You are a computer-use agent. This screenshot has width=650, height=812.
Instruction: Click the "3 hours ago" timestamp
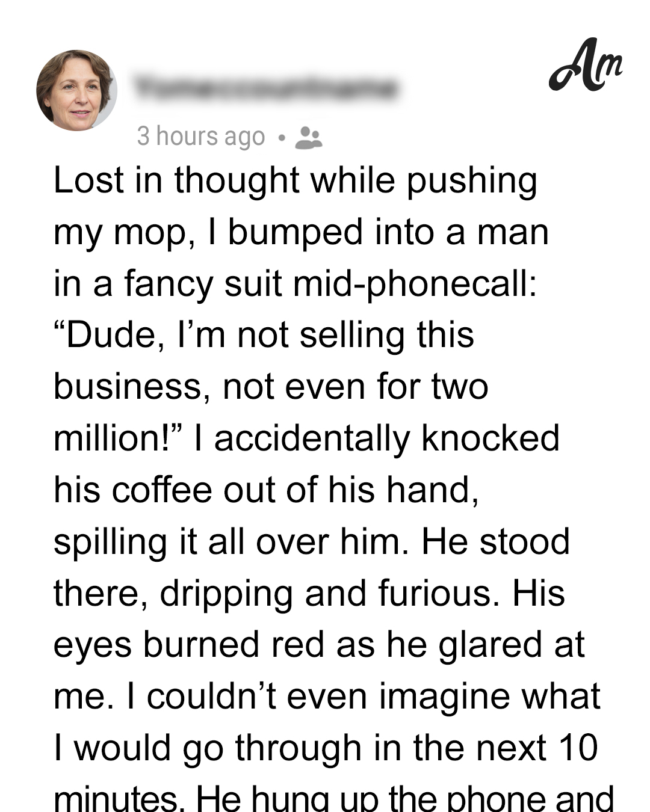tap(201, 137)
